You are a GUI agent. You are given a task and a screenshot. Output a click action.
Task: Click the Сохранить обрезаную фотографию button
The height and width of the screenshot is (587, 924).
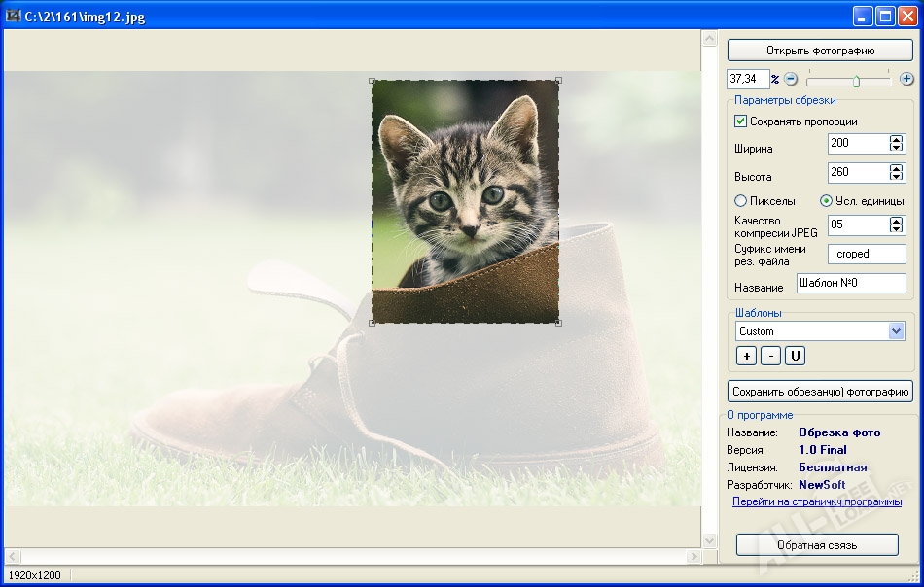click(x=820, y=392)
